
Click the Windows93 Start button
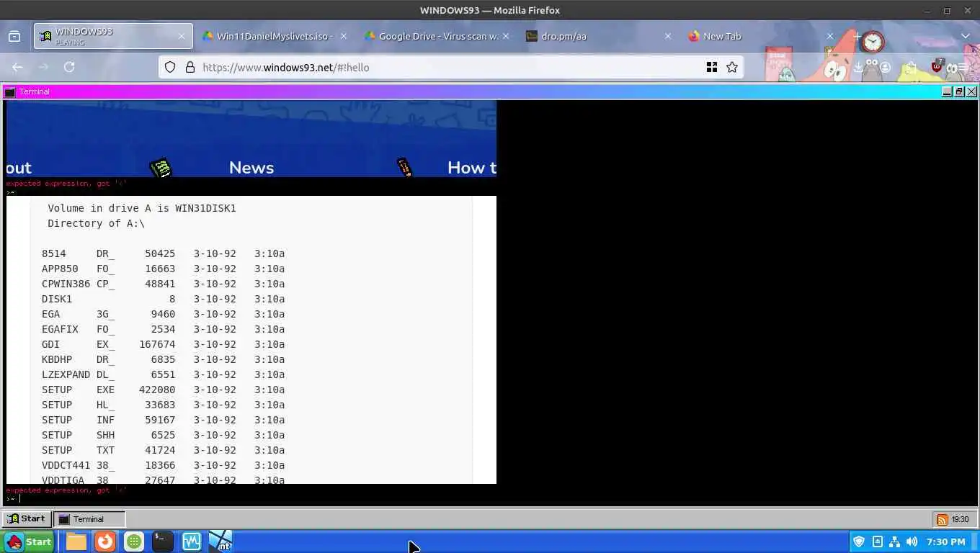[26, 518]
